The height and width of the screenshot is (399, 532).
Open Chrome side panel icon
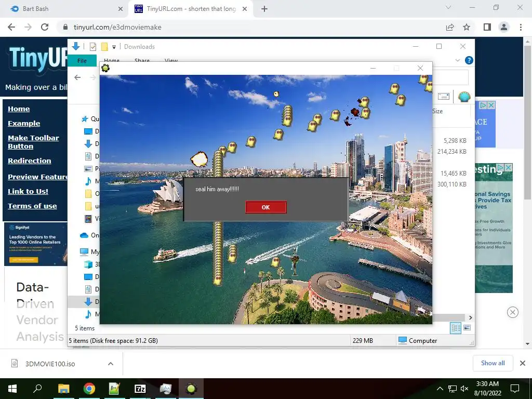(487, 27)
